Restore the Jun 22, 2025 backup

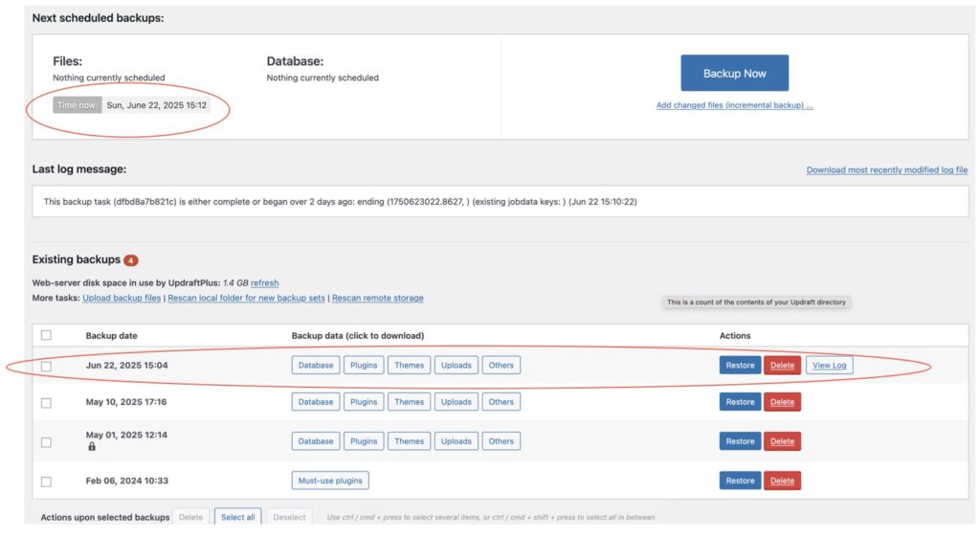740,365
